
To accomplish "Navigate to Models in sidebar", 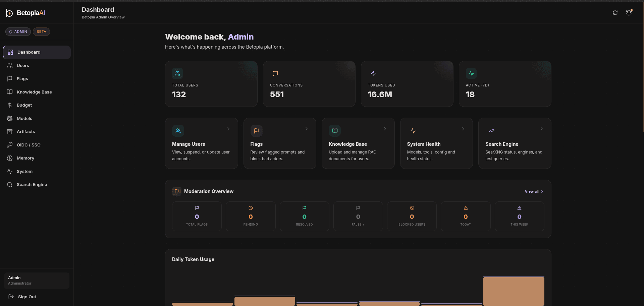I will coord(37,118).
